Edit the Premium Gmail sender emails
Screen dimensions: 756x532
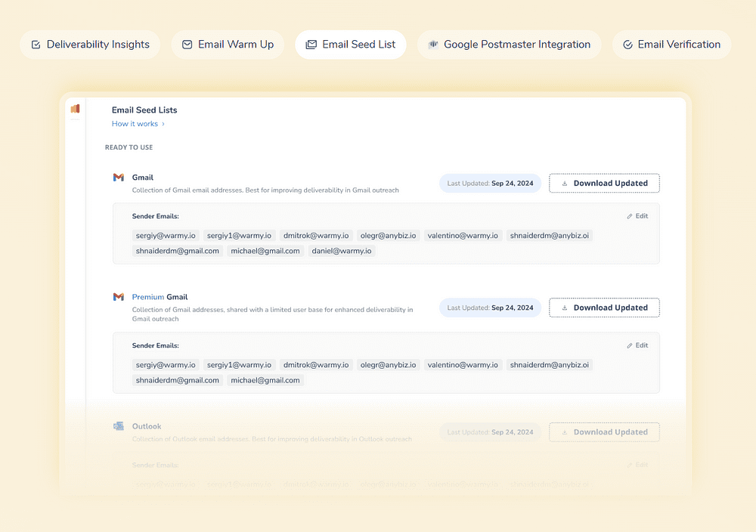pos(637,345)
